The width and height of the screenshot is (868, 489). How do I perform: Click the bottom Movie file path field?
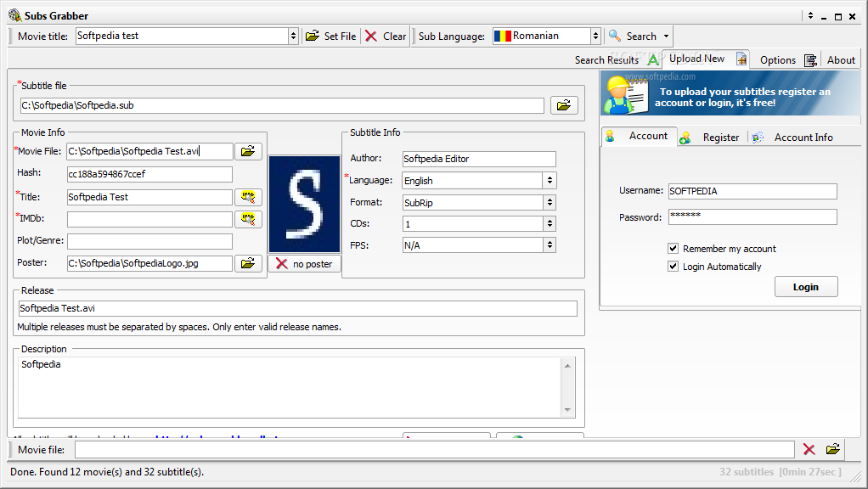435,450
